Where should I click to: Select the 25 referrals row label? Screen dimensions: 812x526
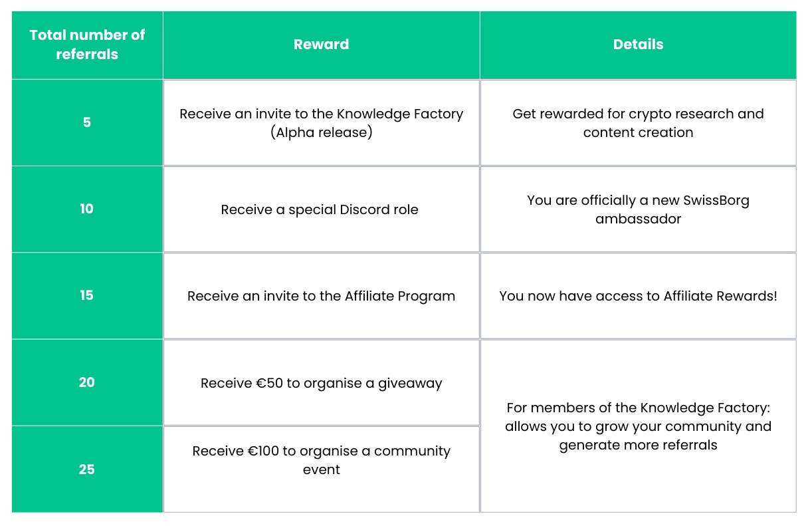87,469
